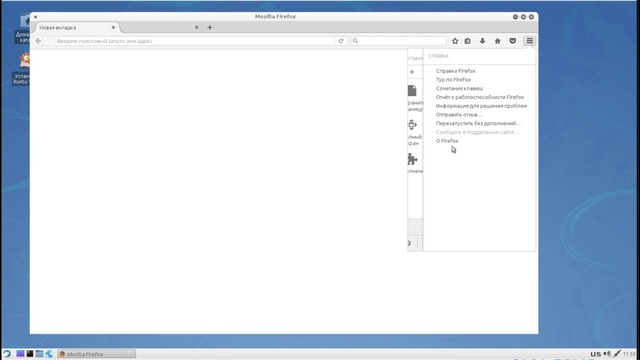Open add-ons puzzle icon in menu panel

[412, 159]
